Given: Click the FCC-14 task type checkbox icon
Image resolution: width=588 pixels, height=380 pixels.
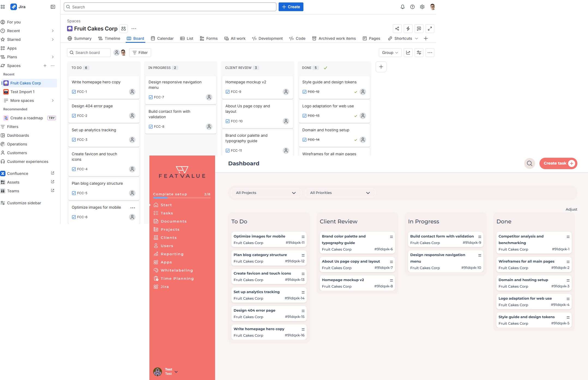Looking at the screenshot, I should 304,140.
